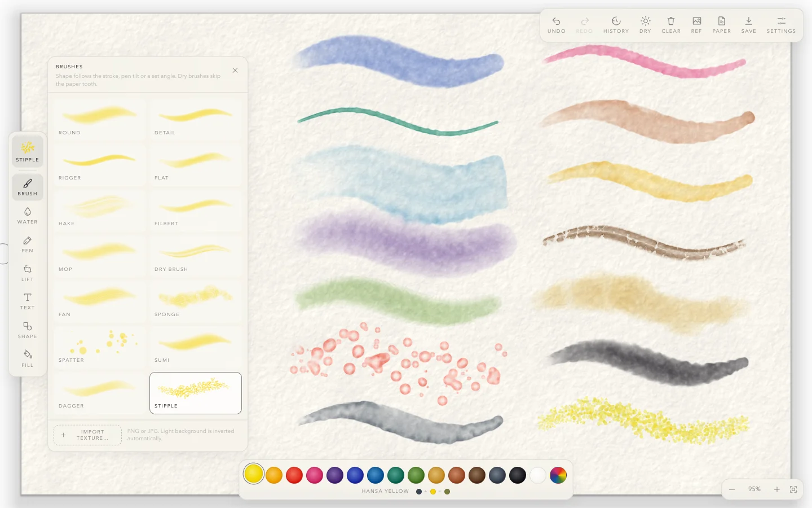Choose the Dry Brush preset
812x508 pixels.
196,256
